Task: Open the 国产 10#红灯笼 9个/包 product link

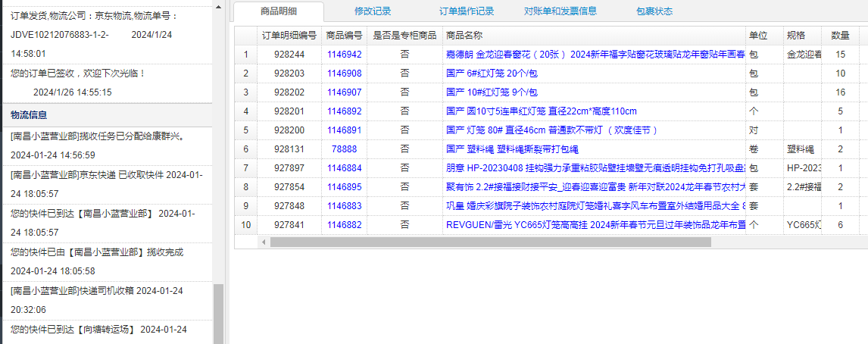Action: coord(492,92)
